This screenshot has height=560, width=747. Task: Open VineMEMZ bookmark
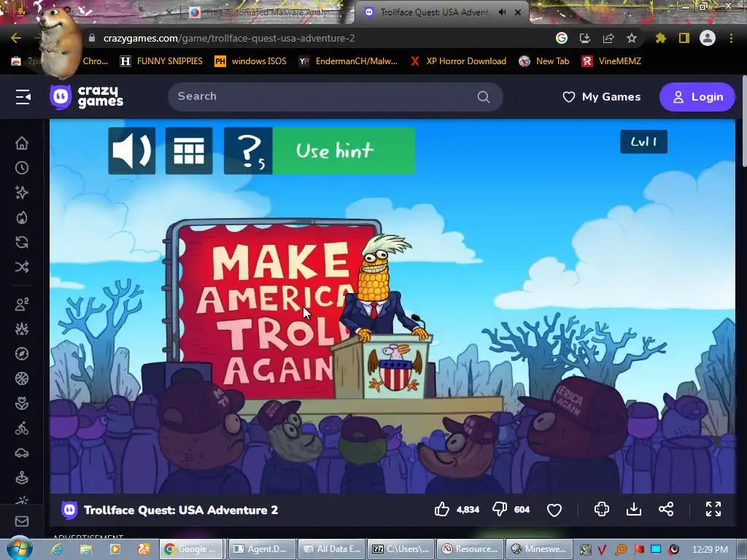612,61
